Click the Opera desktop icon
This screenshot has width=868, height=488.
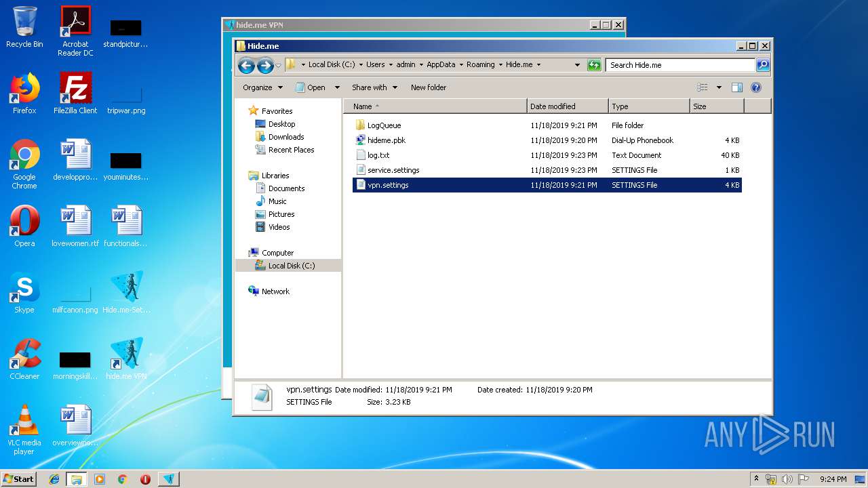24,226
